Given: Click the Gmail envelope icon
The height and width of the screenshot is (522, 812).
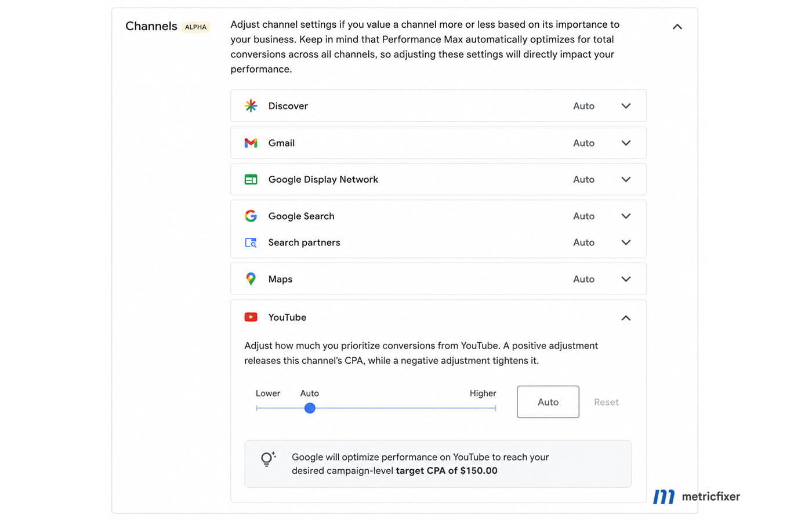Looking at the screenshot, I should pyautogui.click(x=251, y=143).
